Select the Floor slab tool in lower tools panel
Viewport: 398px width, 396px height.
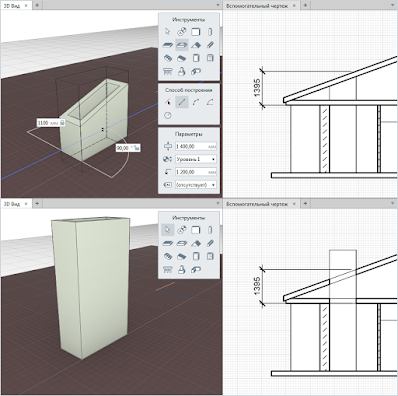point(167,243)
